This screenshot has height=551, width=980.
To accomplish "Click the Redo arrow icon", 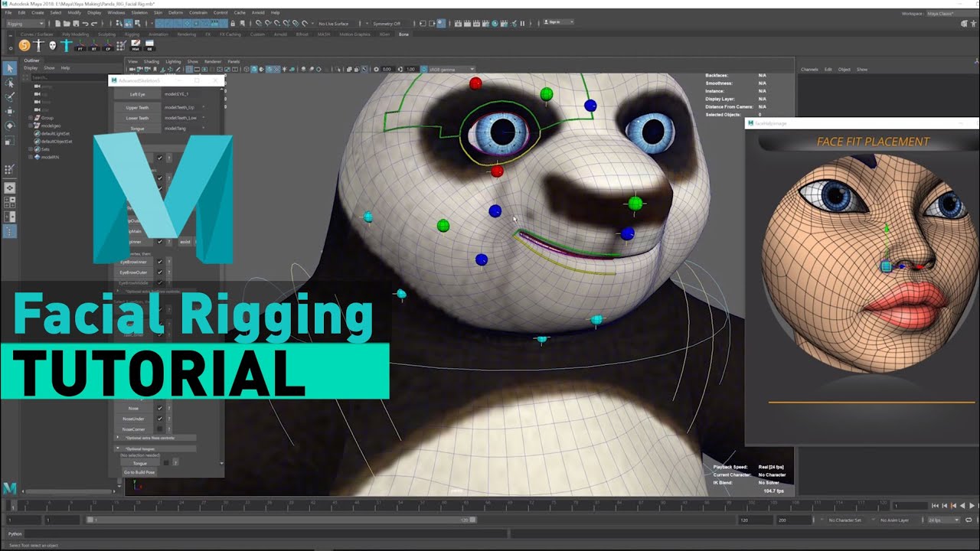I will coord(93,24).
